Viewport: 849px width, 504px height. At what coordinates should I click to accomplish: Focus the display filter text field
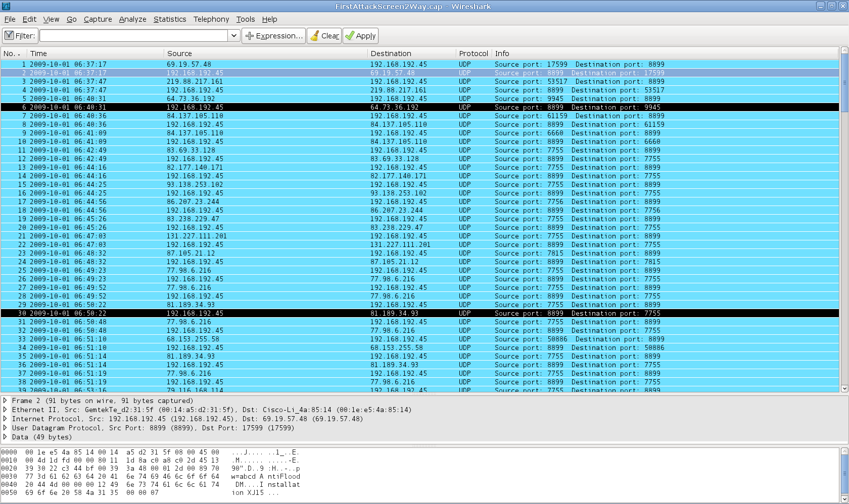click(x=134, y=36)
